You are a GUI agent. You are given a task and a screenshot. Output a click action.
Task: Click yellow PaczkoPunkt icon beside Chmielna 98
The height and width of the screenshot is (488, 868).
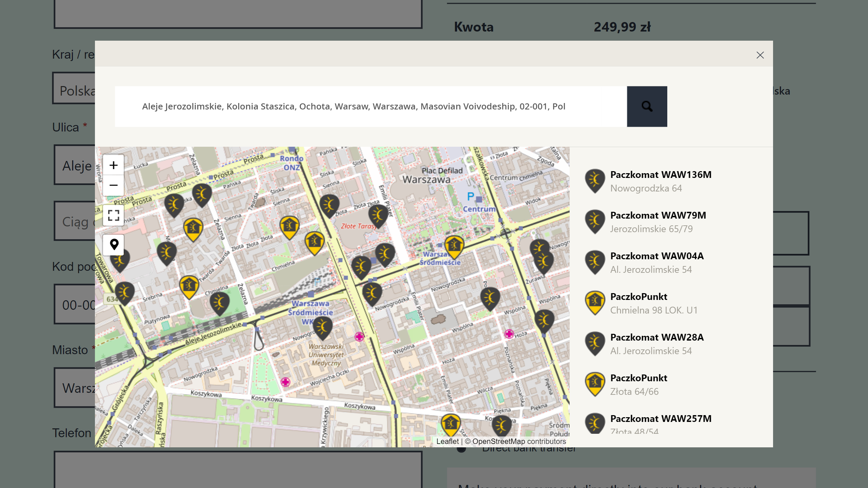pyautogui.click(x=595, y=303)
